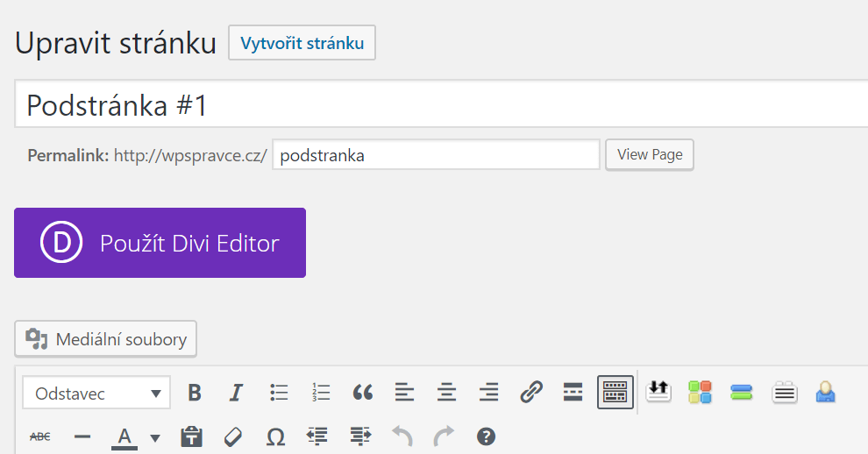Add media via Mediální soubory
This screenshot has width=868, height=454.
coord(106,339)
